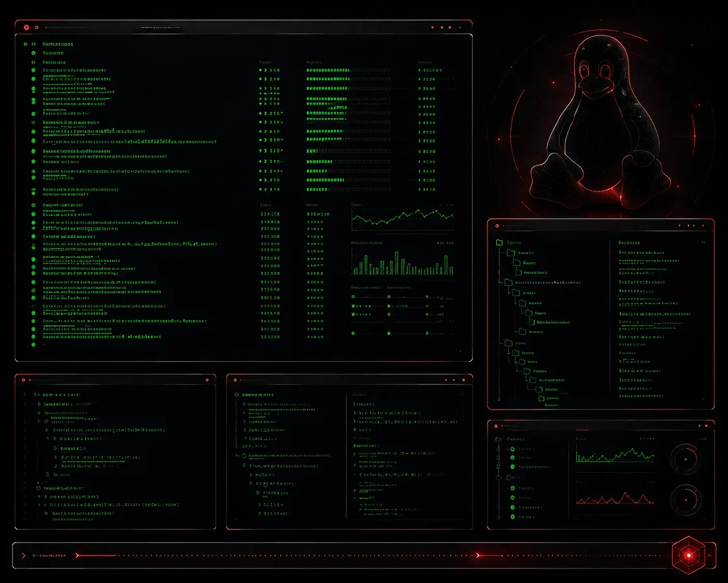Image resolution: width=728 pixels, height=583 pixels.
Task: Click the red title bar icon of bottom-left window
Action: pos(23,380)
